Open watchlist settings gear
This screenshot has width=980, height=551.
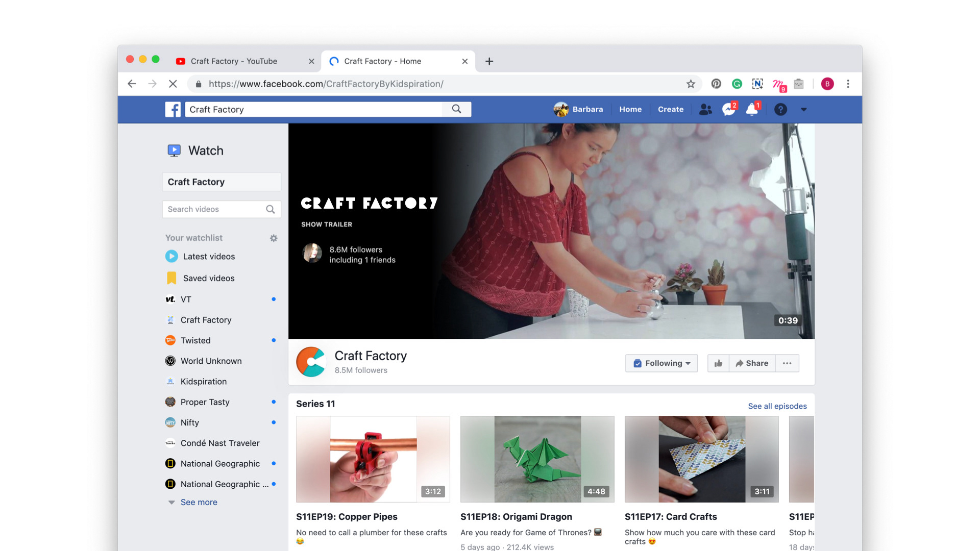(274, 238)
